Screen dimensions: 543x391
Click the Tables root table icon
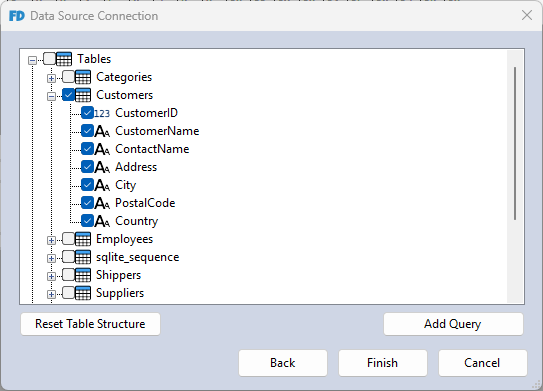pos(64,59)
